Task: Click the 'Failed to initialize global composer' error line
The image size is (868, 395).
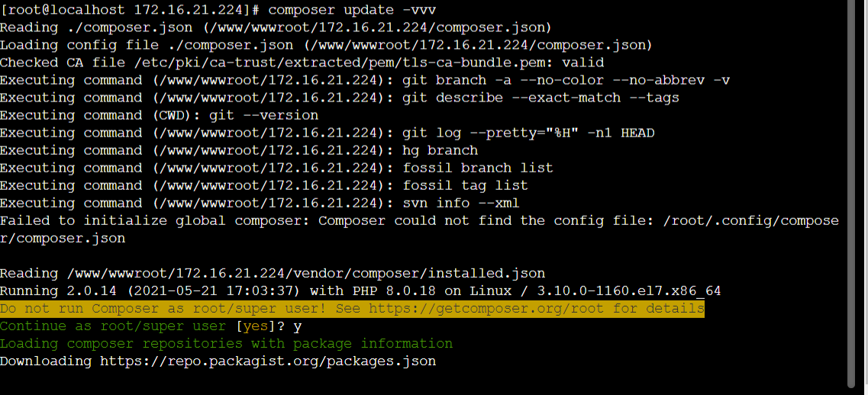Action: (x=419, y=230)
